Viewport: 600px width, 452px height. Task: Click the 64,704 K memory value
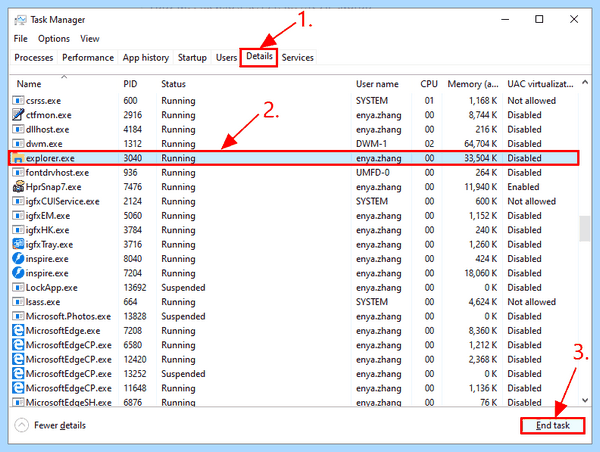[x=481, y=144]
